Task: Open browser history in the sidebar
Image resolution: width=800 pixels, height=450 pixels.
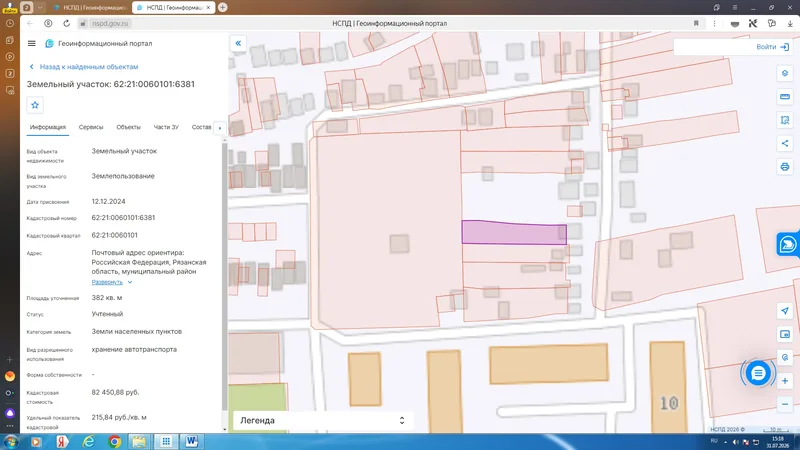Action: click(10, 23)
